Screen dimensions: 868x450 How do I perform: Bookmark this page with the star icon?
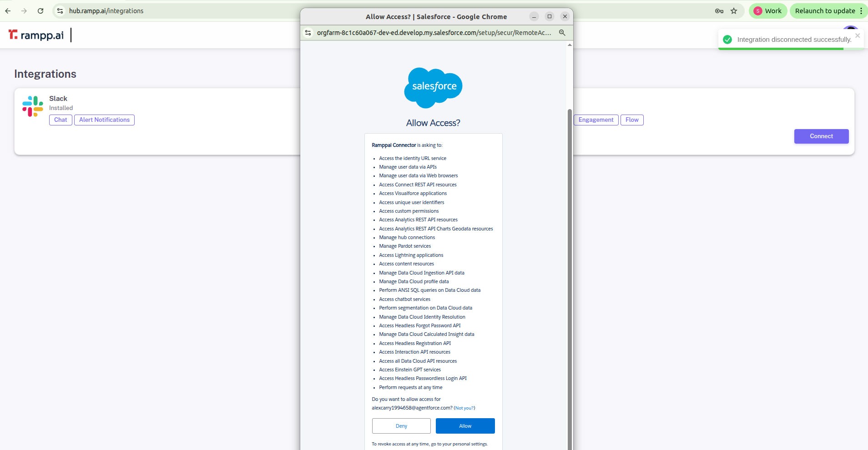734,11
